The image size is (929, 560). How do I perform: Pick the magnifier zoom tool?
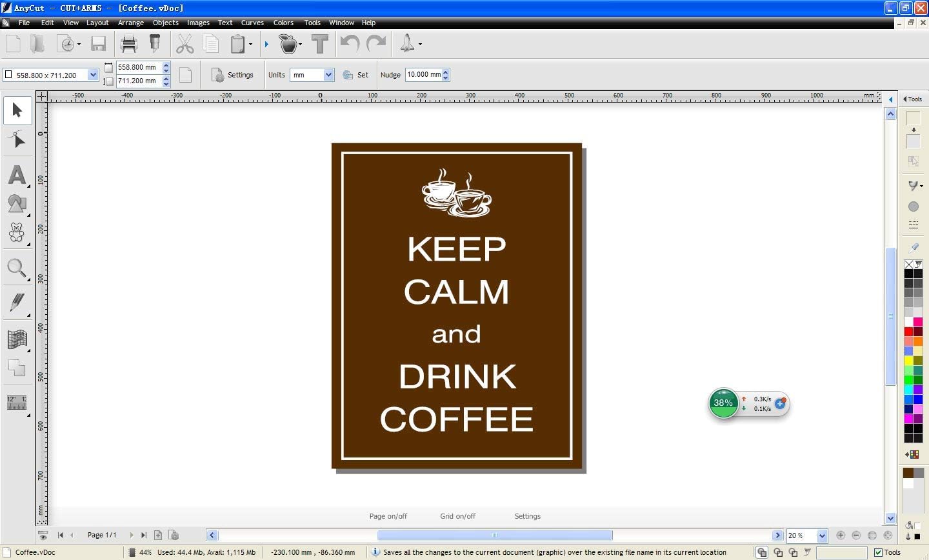click(x=17, y=268)
